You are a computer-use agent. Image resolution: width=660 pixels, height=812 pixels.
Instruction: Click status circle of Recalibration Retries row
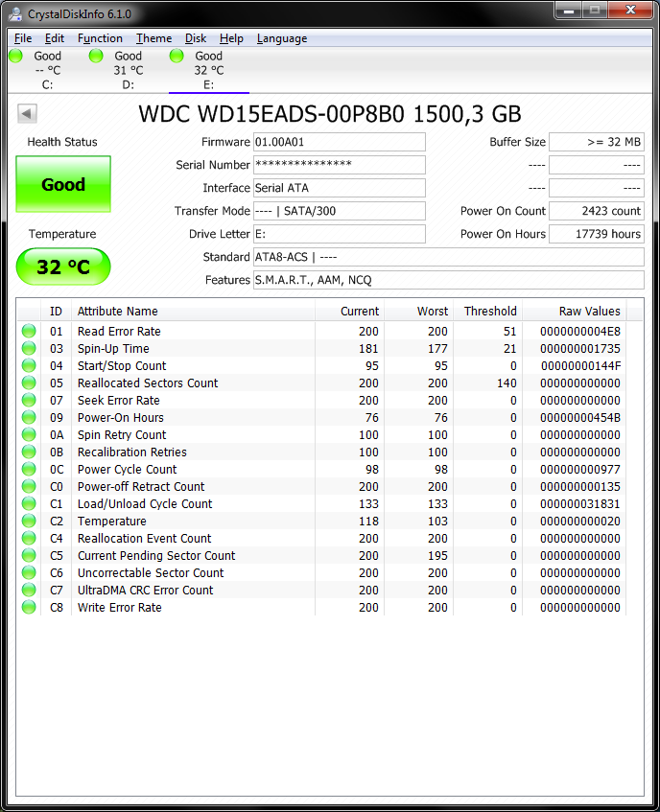pyautogui.click(x=29, y=452)
